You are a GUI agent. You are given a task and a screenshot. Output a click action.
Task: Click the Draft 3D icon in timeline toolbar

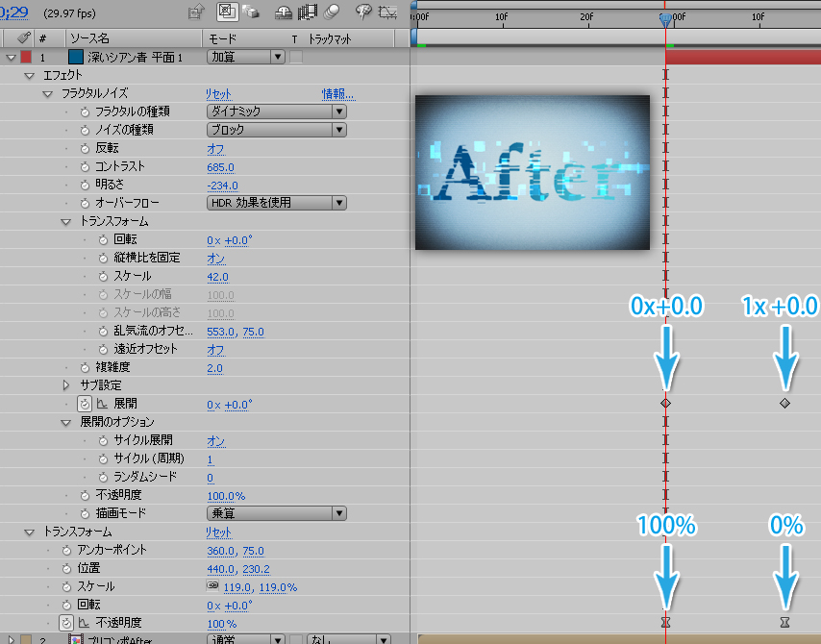click(x=251, y=12)
